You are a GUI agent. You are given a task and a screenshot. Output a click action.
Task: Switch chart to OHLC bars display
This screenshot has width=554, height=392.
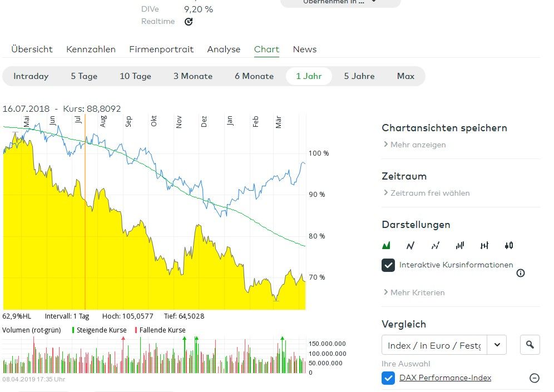click(x=484, y=245)
